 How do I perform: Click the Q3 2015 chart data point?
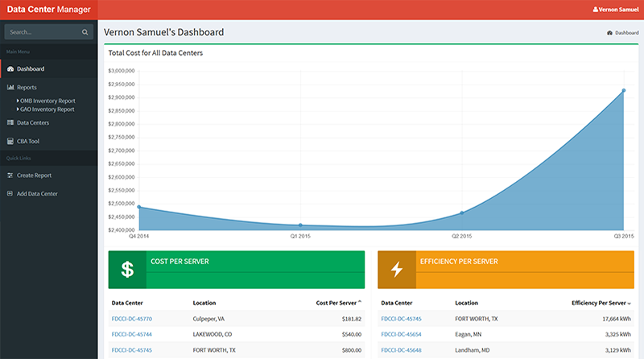pyautogui.click(x=623, y=90)
